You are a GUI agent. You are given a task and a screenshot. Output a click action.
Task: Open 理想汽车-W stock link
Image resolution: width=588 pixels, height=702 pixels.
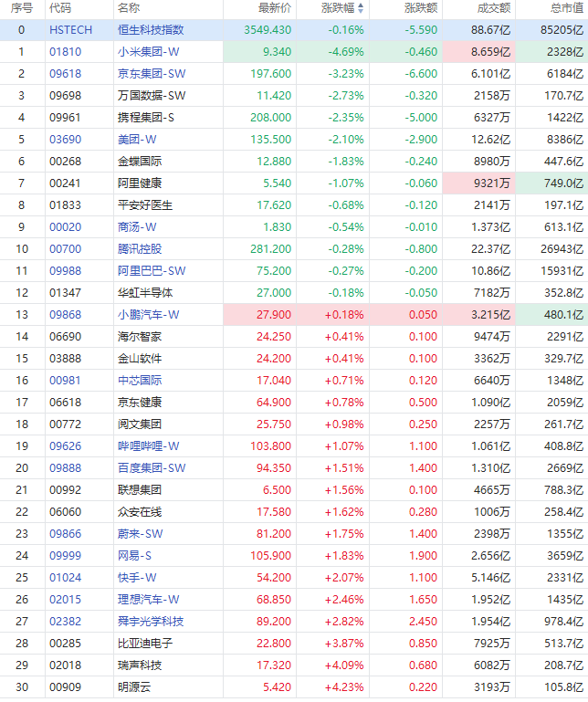point(148,601)
